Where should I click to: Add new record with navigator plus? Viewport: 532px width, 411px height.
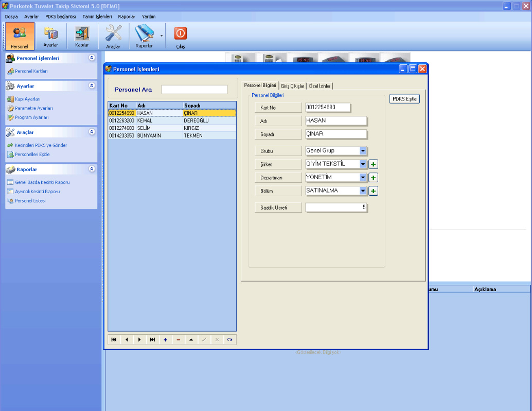[x=165, y=340]
